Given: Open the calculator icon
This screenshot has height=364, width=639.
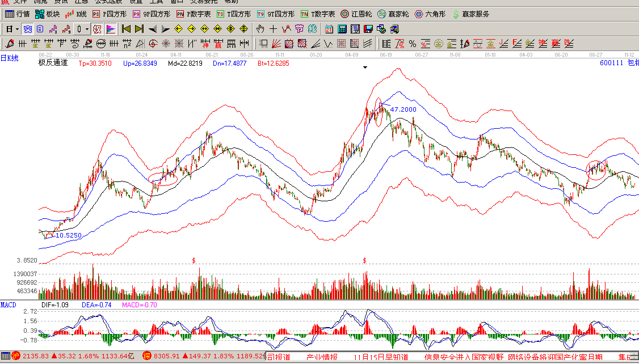Looking at the screenshot, I should pyautogui.click(x=343, y=29).
